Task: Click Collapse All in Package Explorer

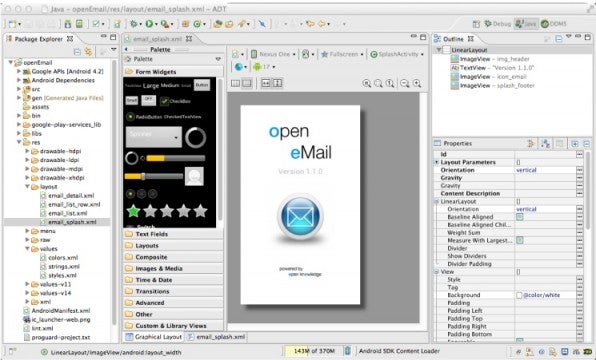Action: tap(77, 51)
